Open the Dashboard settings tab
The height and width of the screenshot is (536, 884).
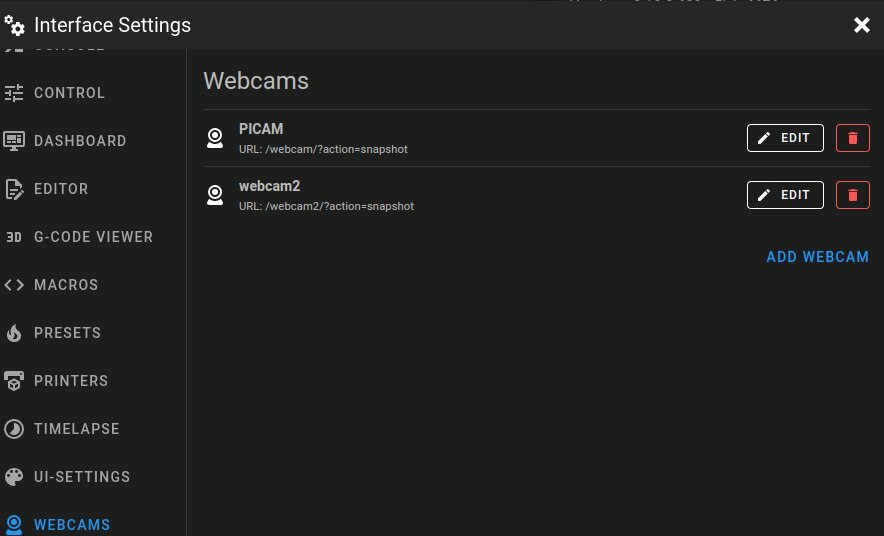[x=93, y=141]
